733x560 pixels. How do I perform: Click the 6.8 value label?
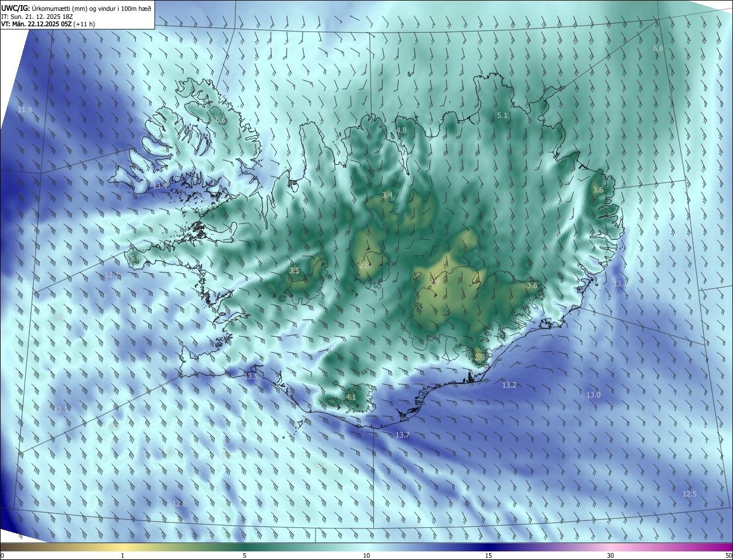point(658,49)
